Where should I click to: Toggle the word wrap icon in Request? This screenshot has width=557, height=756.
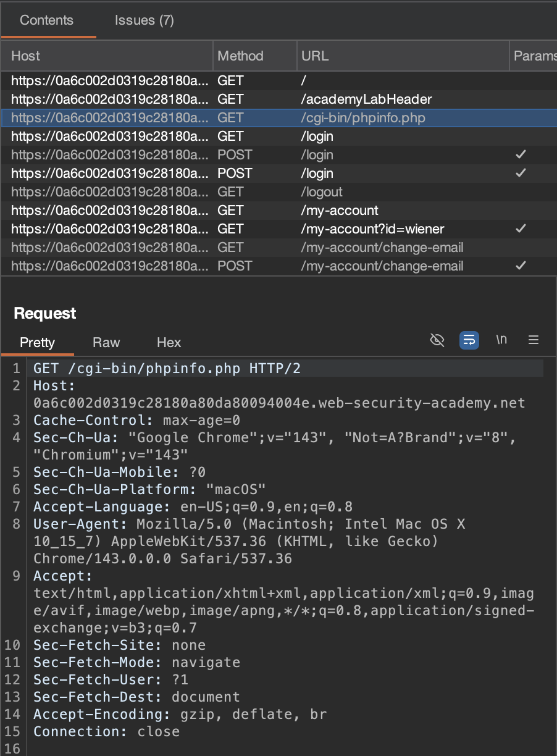point(469,340)
